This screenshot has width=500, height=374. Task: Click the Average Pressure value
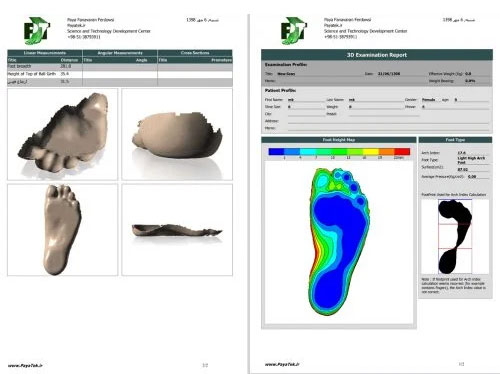(x=472, y=177)
